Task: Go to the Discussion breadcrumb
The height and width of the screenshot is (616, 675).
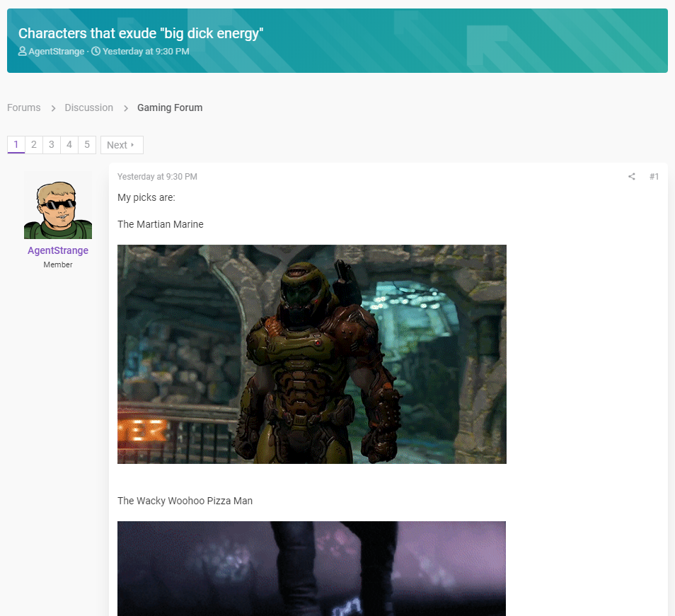Action: tap(88, 107)
